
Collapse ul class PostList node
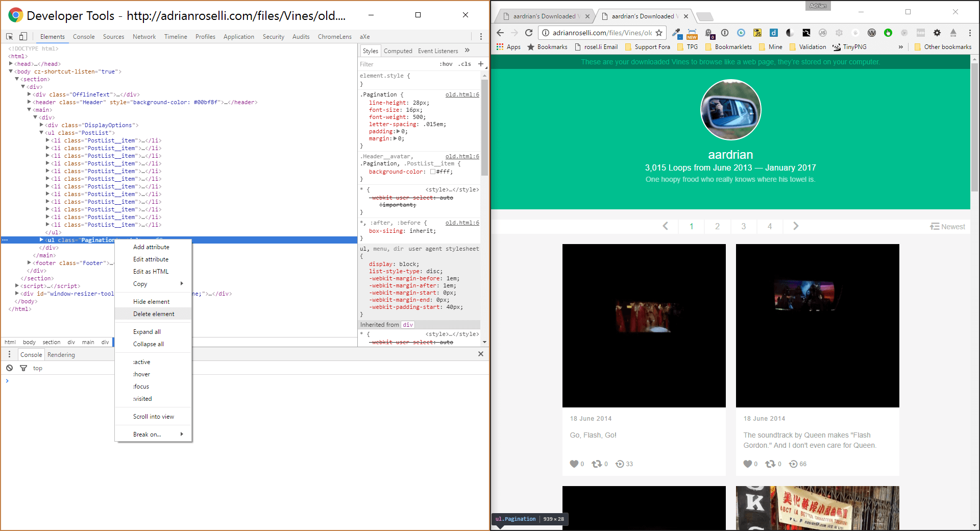41,133
